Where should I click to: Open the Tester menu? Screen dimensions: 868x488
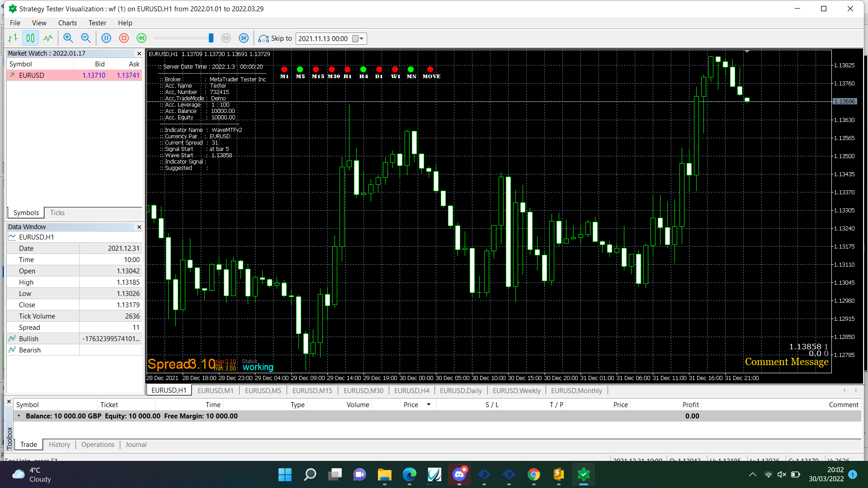(x=97, y=23)
